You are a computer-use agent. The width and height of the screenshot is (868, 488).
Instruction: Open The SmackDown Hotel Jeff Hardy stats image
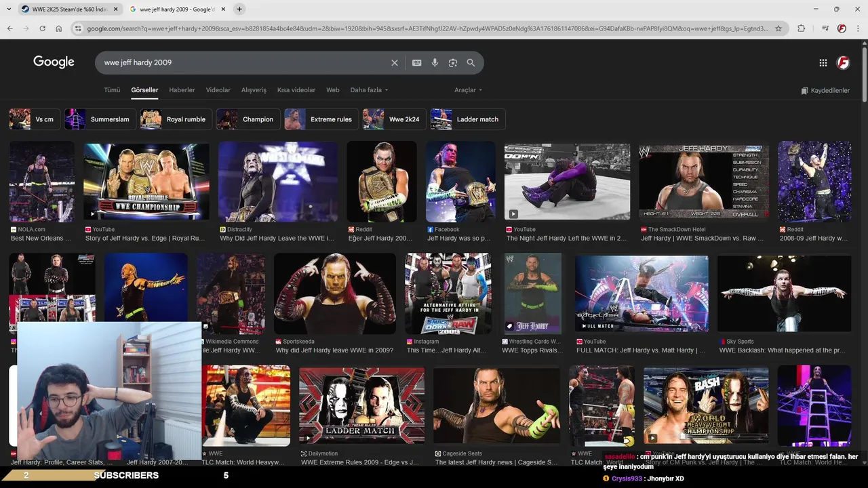[704, 181]
